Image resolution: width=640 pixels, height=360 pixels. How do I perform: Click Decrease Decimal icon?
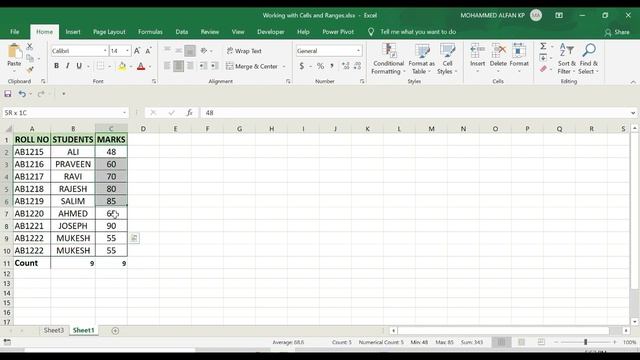click(x=358, y=66)
